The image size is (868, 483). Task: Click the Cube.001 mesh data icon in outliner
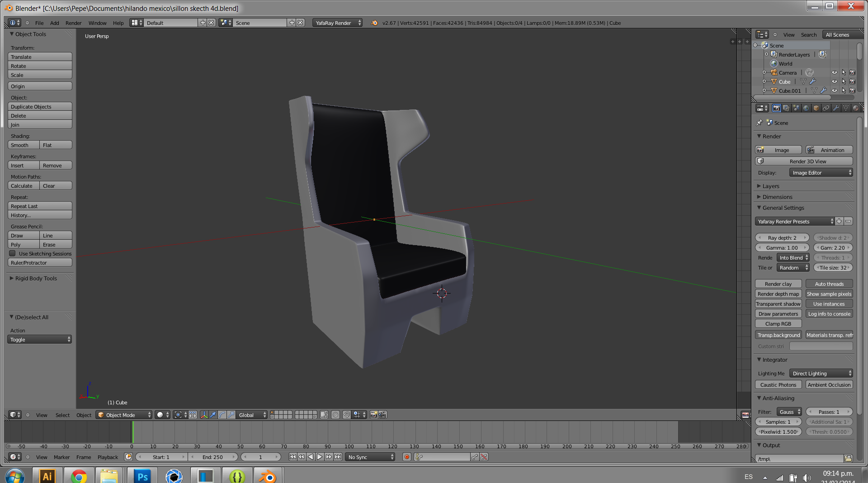814,91
